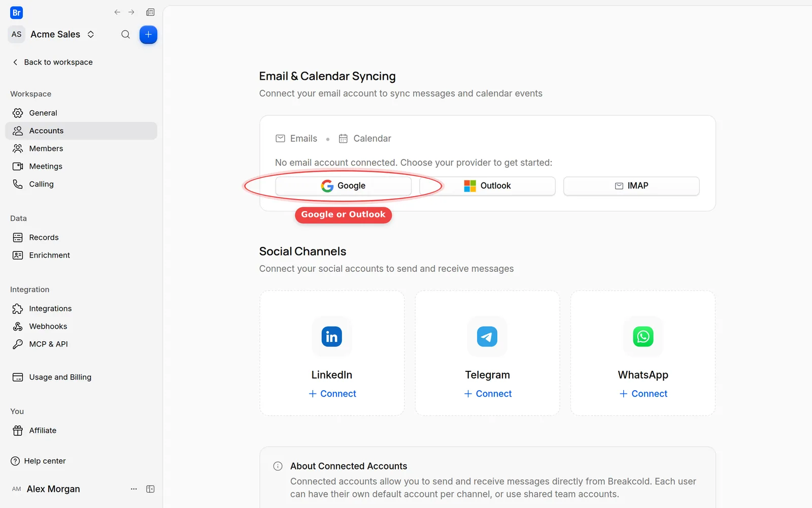The height and width of the screenshot is (508, 812).
Task: Click the Social Channels heading
Action: coord(303,251)
